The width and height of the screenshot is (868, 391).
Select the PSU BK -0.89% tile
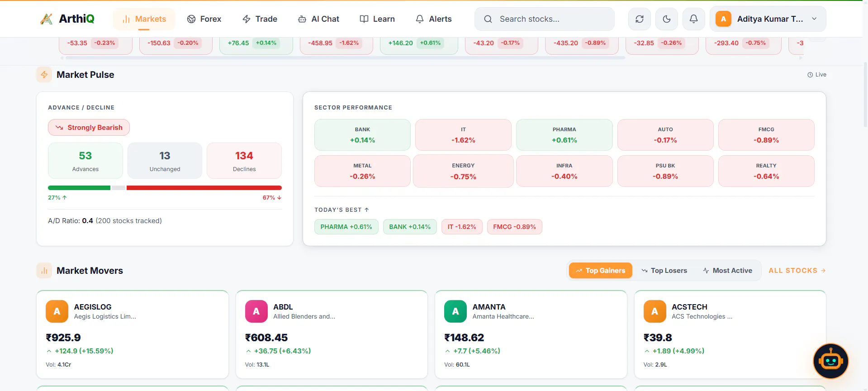tap(665, 171)
